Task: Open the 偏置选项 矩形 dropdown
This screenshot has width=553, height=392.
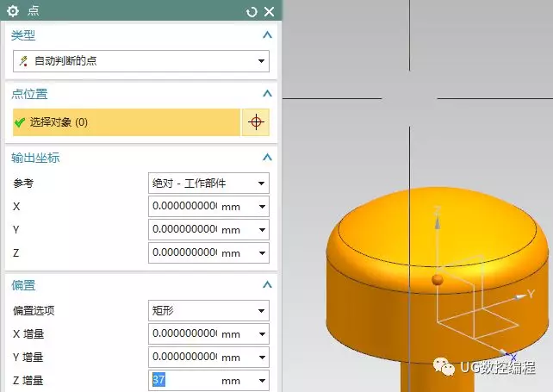Action: (x=208, y=310)
